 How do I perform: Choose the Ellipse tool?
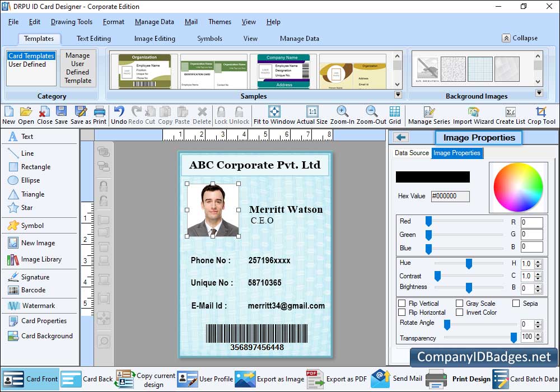tap(24, 180)
